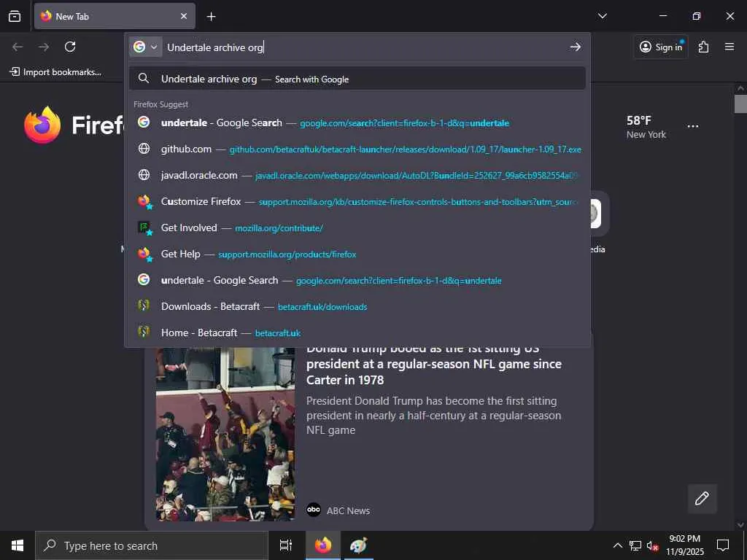This screenshot has height=560, width=747.
Task: Select the first 'undertale - Google Search' suggestion
Action: coord(357,122)
